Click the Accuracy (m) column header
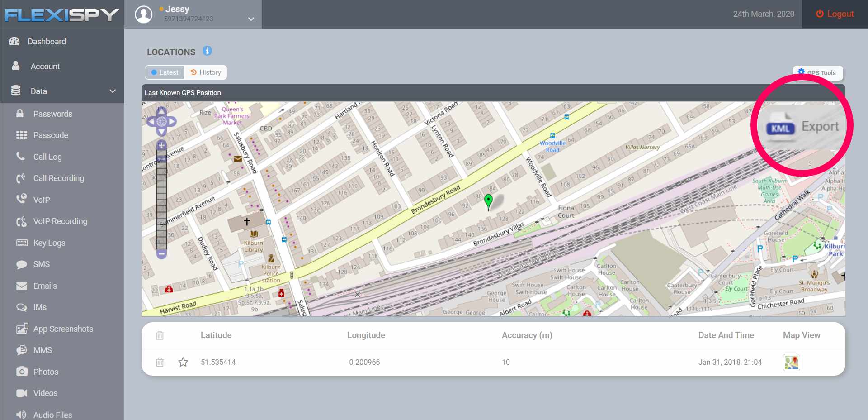The width and height of the screenshot is (868, 420). pos(527,335)
